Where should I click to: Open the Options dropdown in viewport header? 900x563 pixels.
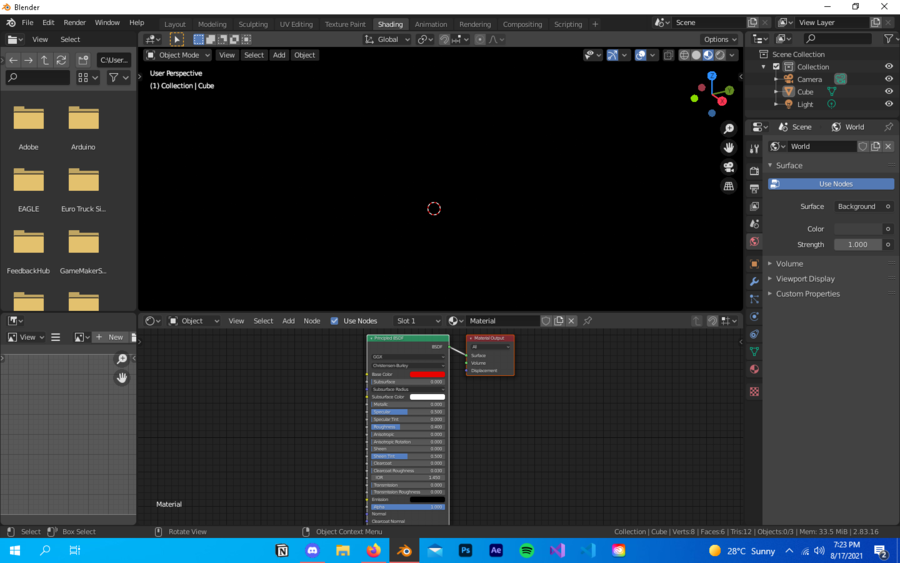point(720,40)
